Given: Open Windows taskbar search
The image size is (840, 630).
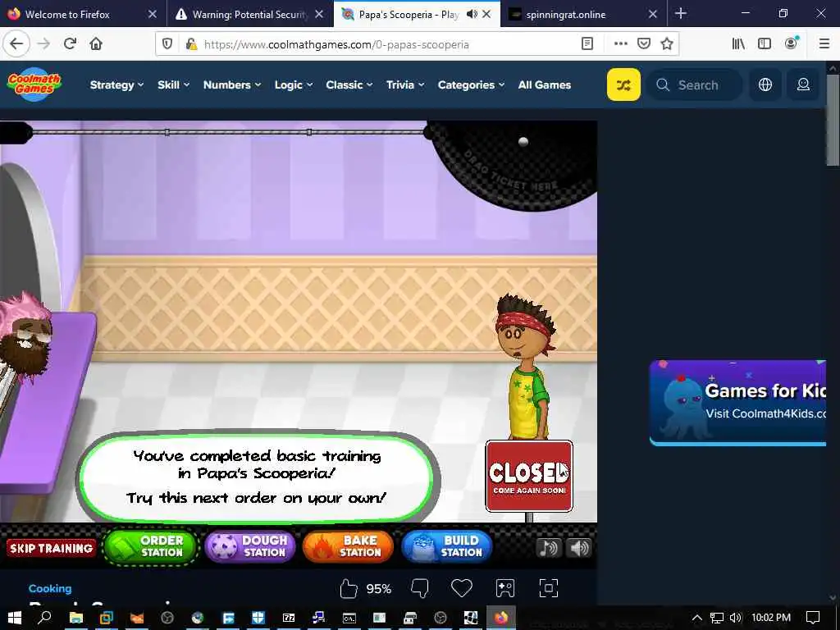Looking at the screenshot, I should (x=45, y=618).
